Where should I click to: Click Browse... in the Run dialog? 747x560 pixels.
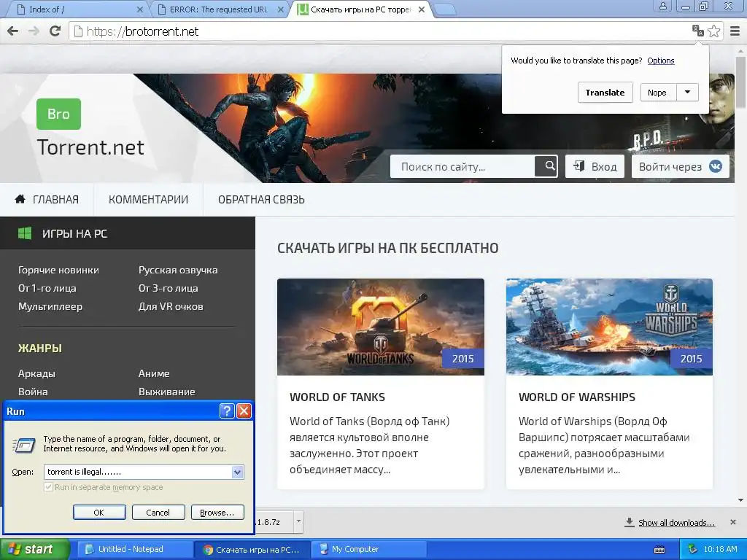(217, 513)
